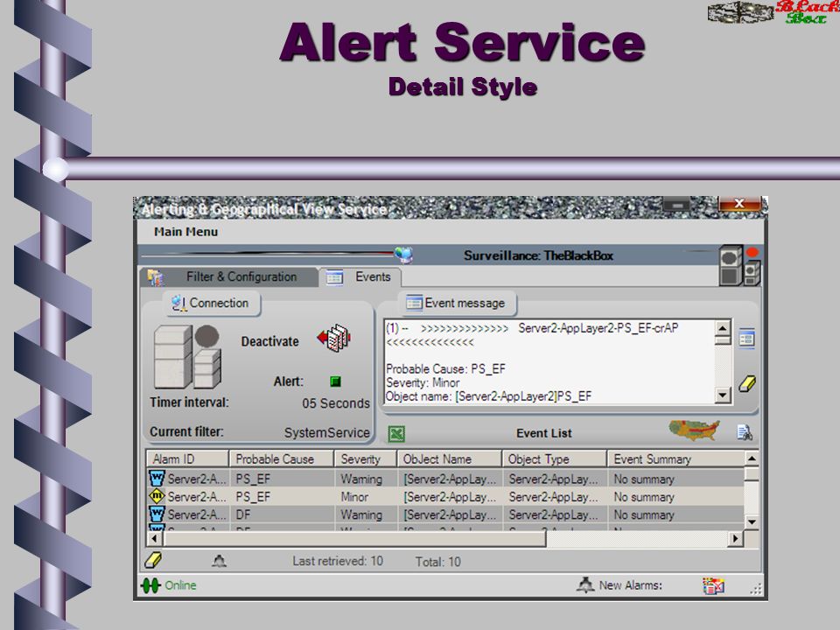
Task: Toggle the green Alert indicator
Action: [x=335, y=381]
